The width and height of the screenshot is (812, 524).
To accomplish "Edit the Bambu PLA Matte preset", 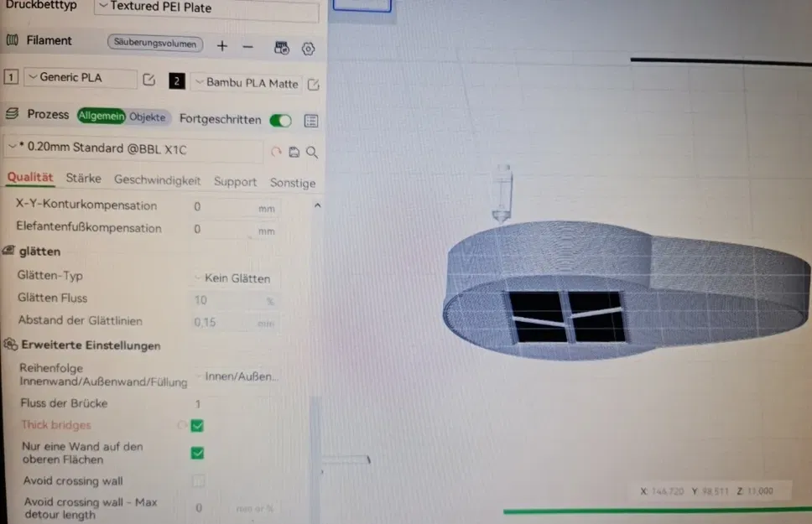I will pyautogui.click(x=313, y=85).
